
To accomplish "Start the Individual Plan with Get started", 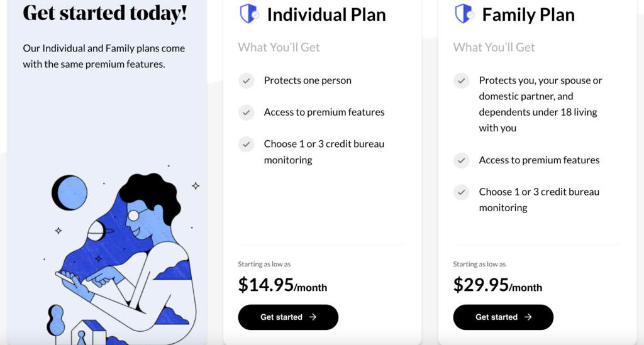I will (x=288, y=317).
